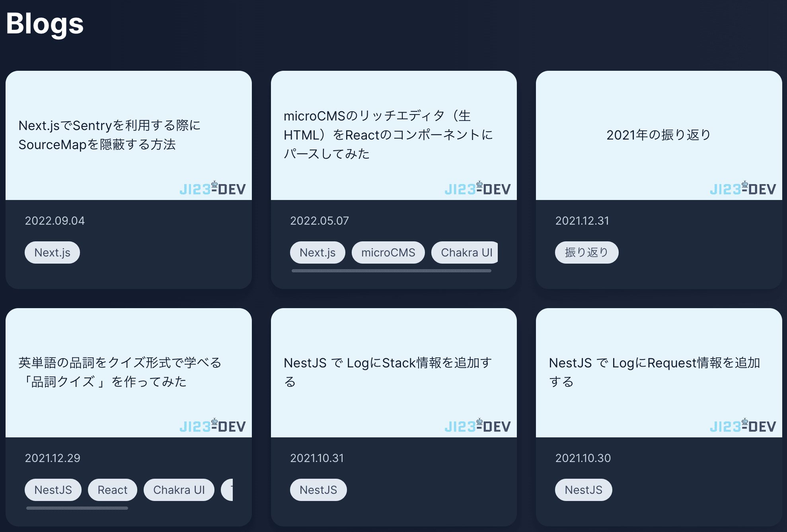Select Next.js tag under 2022.09.04 post
The height and width of the screenshot is (532, 787).
(52, 252)
